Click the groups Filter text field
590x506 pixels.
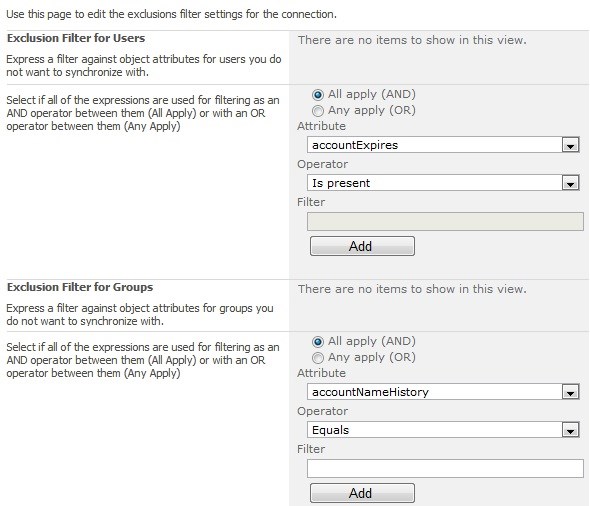click(x=445, y=468)
